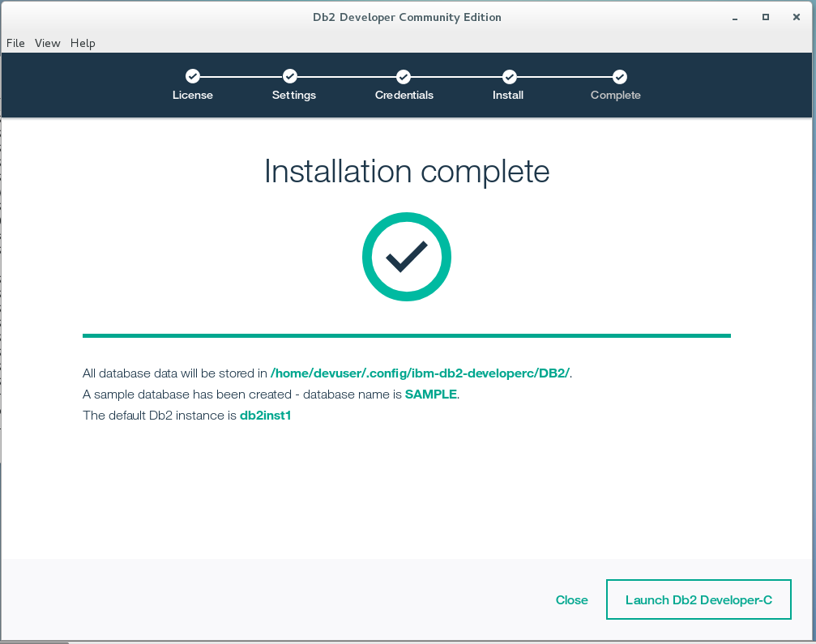
Task: Select the Complete step label
Action: click(616, 96)
